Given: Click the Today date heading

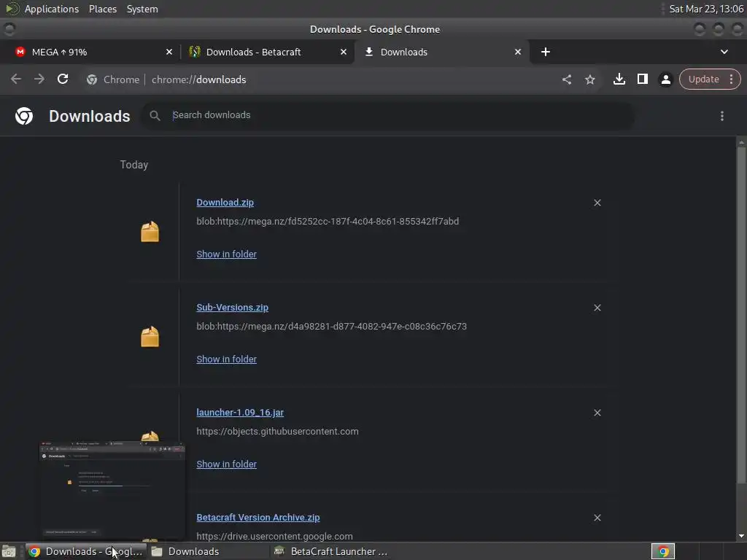Looking at the screenshot, I should 134,165.
